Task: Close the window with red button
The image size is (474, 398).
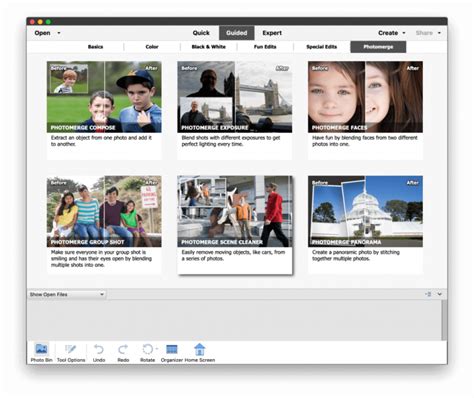Action: pyautogui.click(x=32, y=22)
